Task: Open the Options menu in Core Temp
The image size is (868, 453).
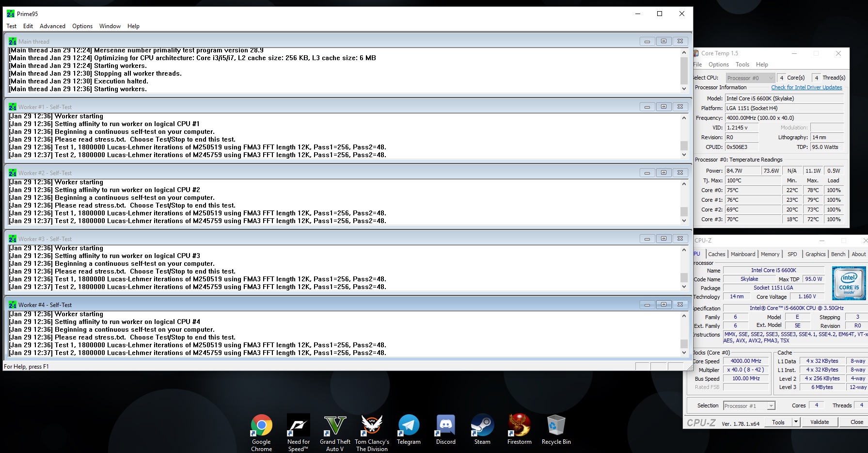Action: (x=718, y=65)
